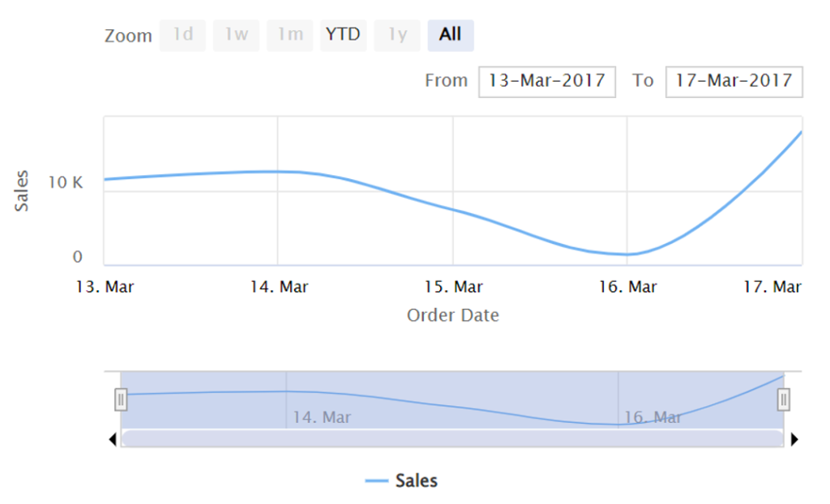The image size is (830, 504).
Task: Click the navigator scrollbar track
Action: tap(452, 437)
